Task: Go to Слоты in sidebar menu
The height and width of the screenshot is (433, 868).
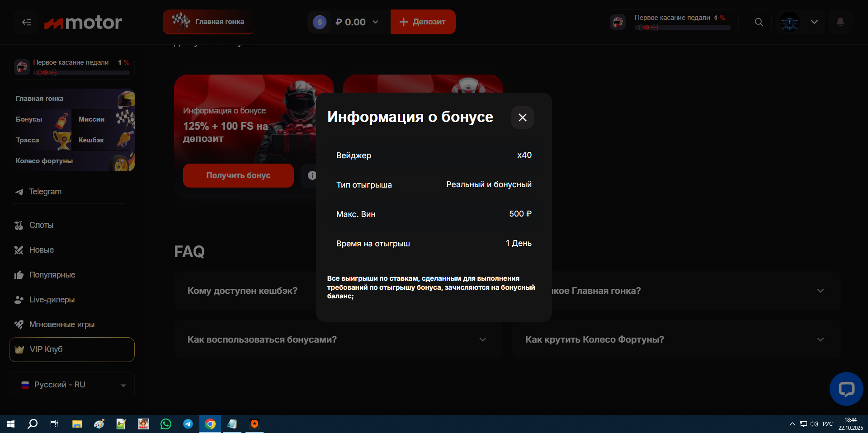Action: (x=41, y=225)
